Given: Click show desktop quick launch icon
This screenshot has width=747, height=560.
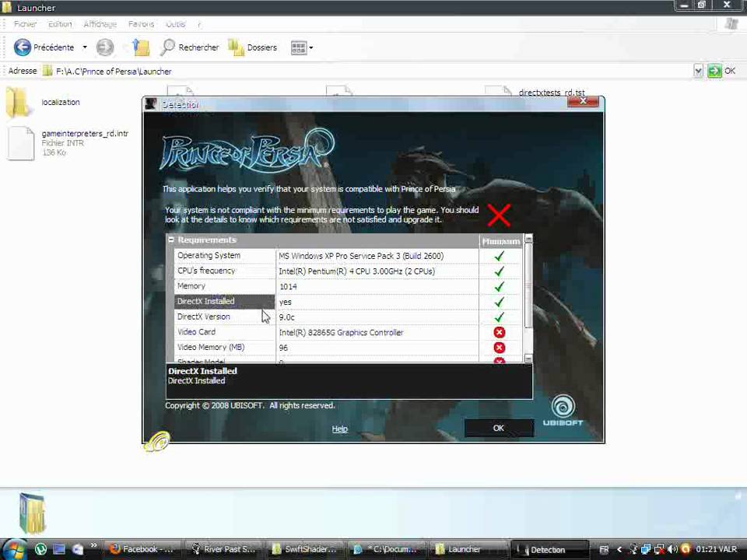Looking at the screenshot, I should (59, 549).
